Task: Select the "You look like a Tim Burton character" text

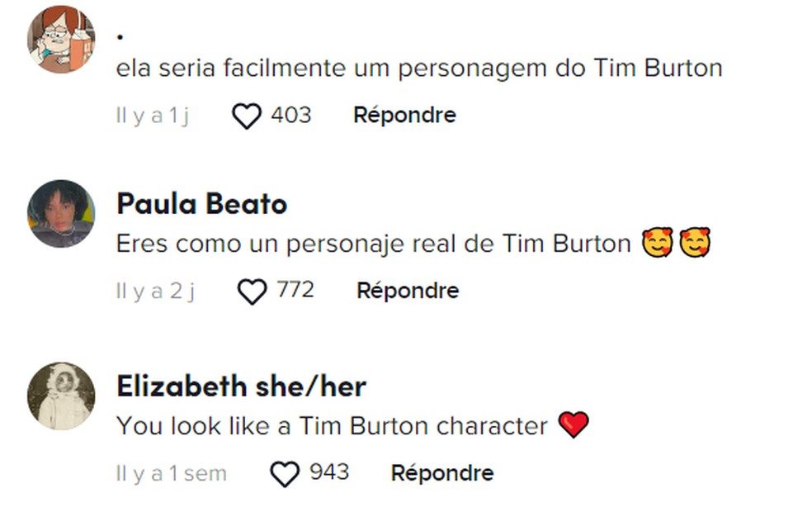Action: 332,426
